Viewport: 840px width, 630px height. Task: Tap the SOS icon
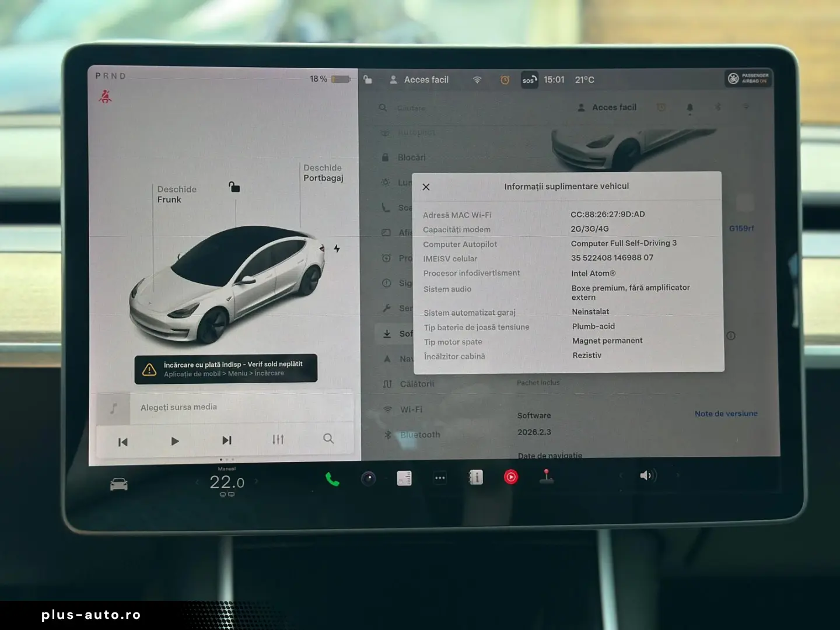(529, 80)
